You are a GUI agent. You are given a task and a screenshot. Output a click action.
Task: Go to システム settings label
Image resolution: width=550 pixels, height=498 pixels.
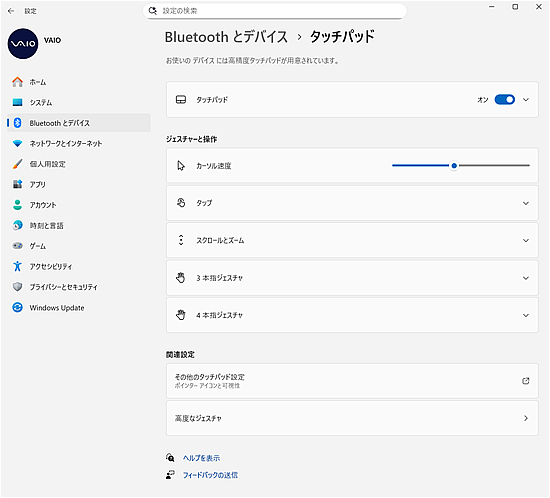[x=41, y=102]
